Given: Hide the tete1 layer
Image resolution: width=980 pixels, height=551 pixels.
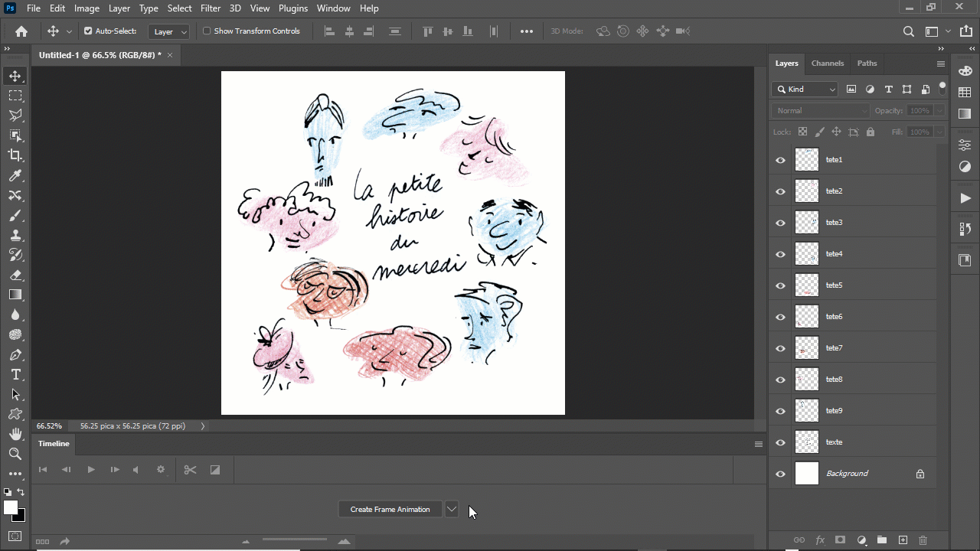Looking at the screenshot, I should (x=780, y=160).
